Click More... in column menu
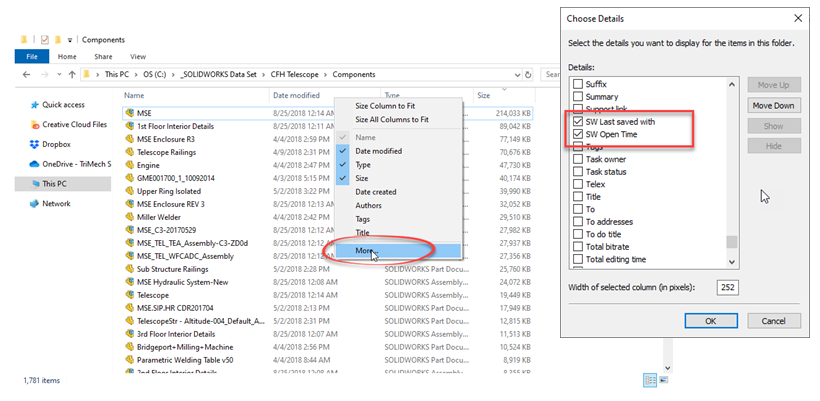The width and height of the screenshot is (820, 401). pyautogui.click(x=398, y=251)
